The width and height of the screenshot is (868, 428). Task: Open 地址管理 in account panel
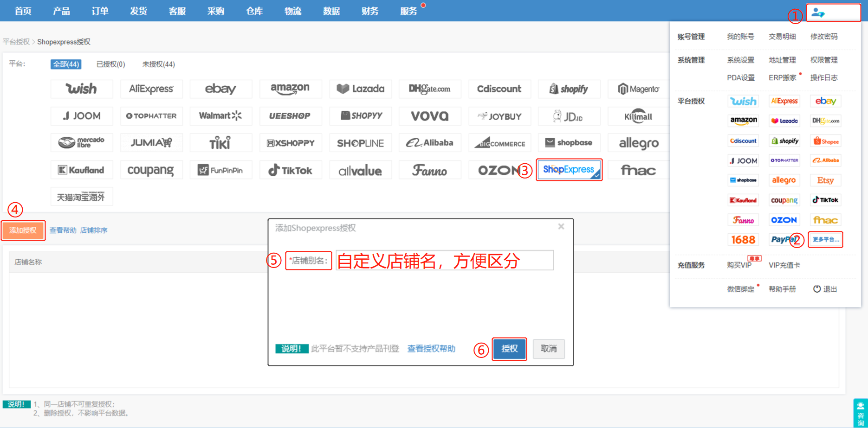(782, 60)
